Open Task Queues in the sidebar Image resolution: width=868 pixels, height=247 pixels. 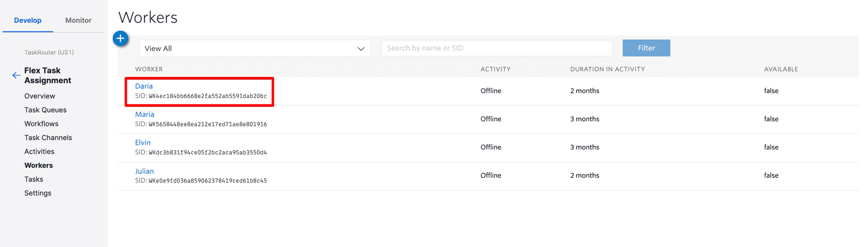point(46,110)
